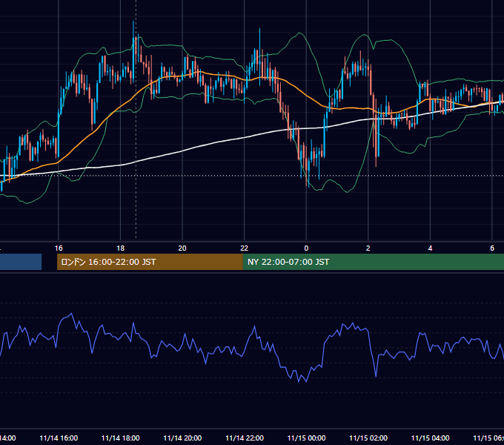Click the 11/14 18:00 label on the oscillator axis

(x=121, y=438)
